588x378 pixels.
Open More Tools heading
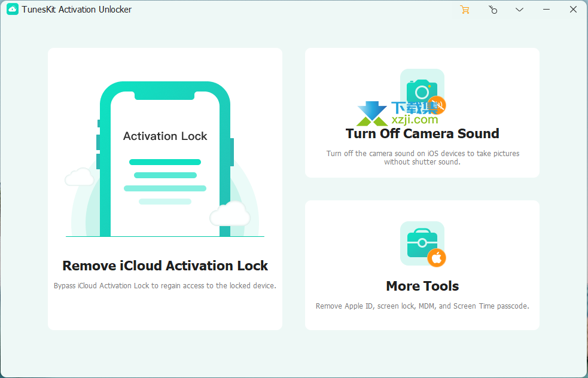tap(422, 286)
